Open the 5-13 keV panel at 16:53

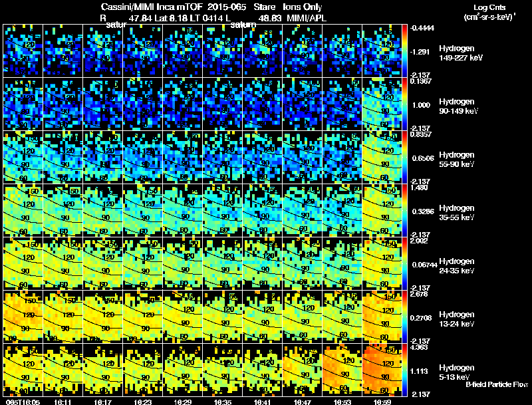point(342,370)
